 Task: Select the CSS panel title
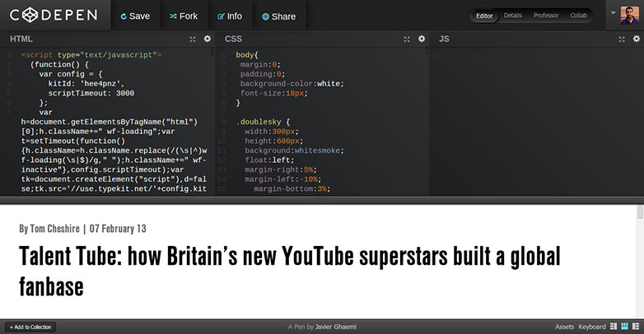click(233, 39)
